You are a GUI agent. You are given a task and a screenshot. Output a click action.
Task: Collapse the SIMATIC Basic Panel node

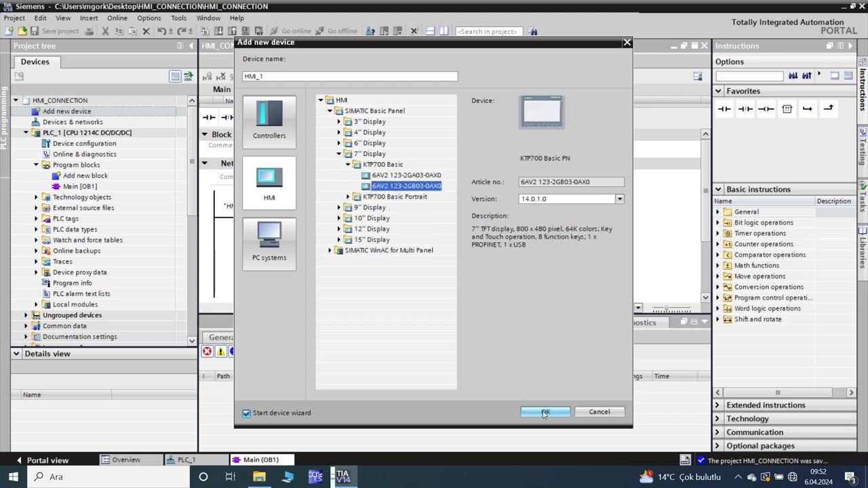tap(330, 110)
